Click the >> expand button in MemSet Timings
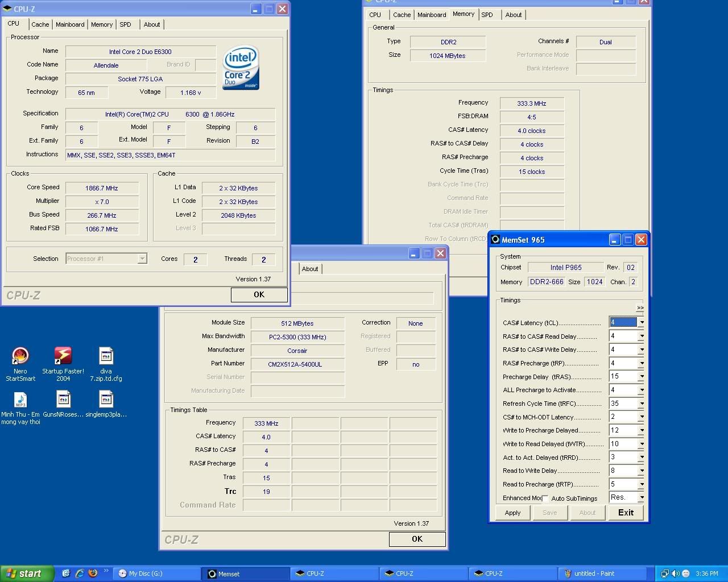The image size is (728, 582). [x=640, y=307]
